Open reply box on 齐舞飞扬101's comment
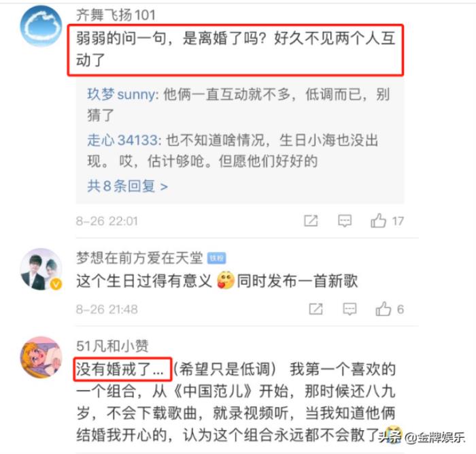Viewport: 476px width, 454px height. point(345,221)
